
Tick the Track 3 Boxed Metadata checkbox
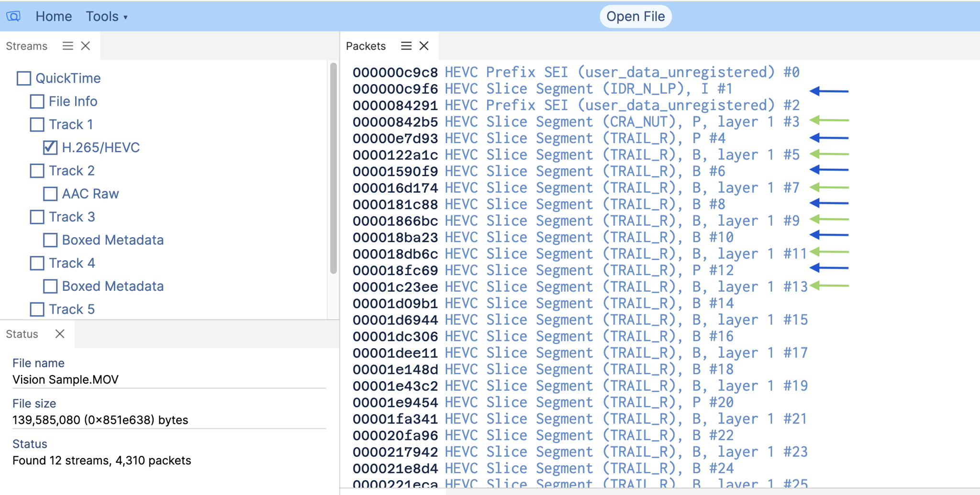tap(50, 240)
